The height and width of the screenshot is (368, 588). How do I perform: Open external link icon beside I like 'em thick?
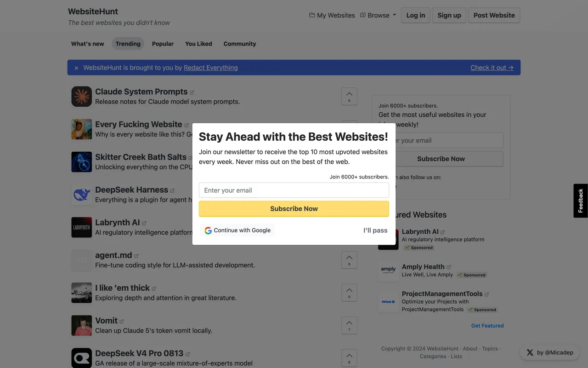154,288
